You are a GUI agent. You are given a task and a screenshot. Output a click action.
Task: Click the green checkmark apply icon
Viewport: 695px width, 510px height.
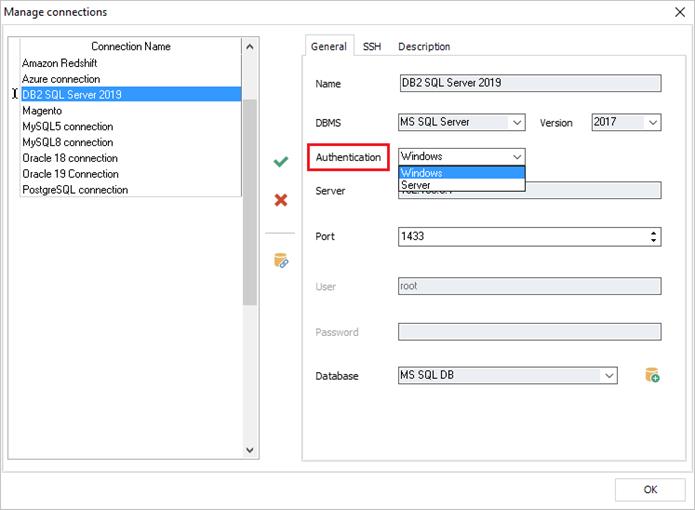coord(281,162)
